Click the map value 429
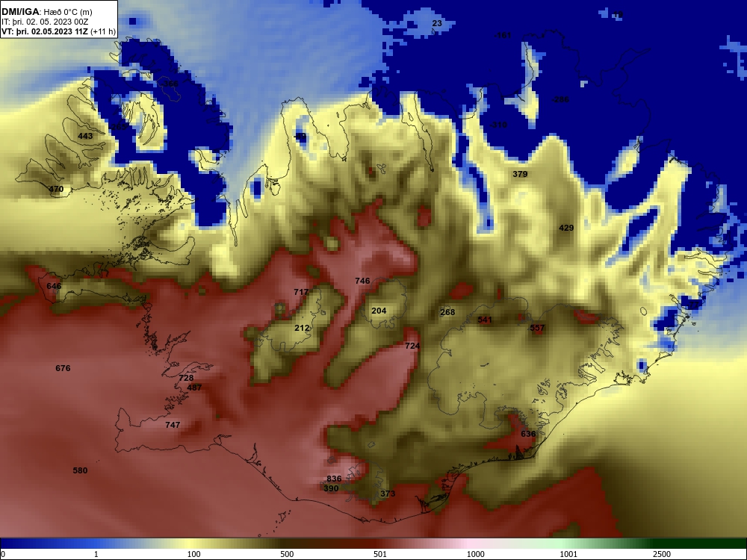747x560 pixels. tap(566, 228)
